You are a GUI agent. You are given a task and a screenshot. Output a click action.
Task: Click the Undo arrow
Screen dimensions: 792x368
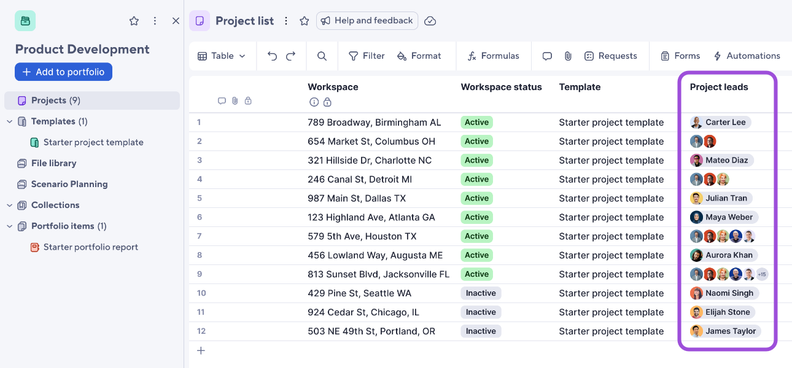pyautogui.click(x=272, y=56)
